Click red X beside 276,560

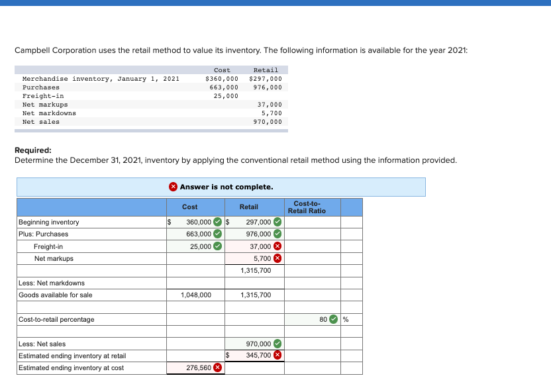218,367
